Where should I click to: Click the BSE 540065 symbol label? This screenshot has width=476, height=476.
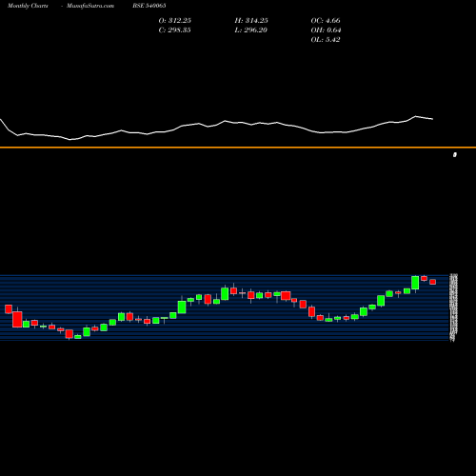149,6
